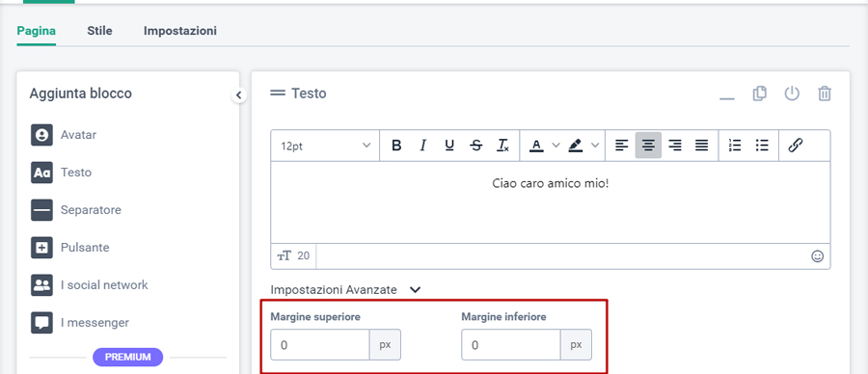
Task: Apply strikethrough formatting
Action: coord(476,146)
